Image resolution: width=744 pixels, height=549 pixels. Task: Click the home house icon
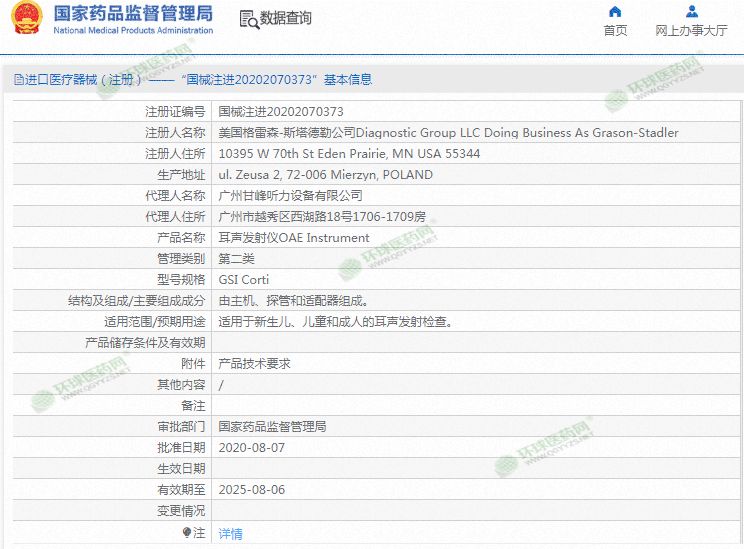[615, 12]
